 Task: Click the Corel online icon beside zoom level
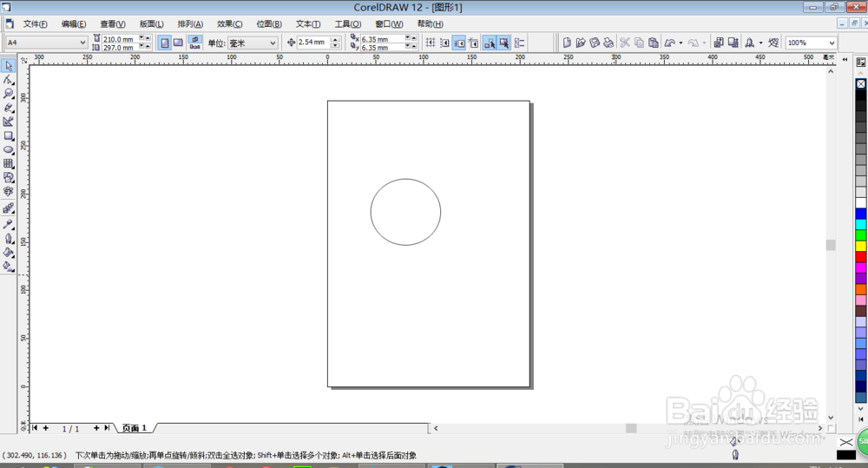774,43
